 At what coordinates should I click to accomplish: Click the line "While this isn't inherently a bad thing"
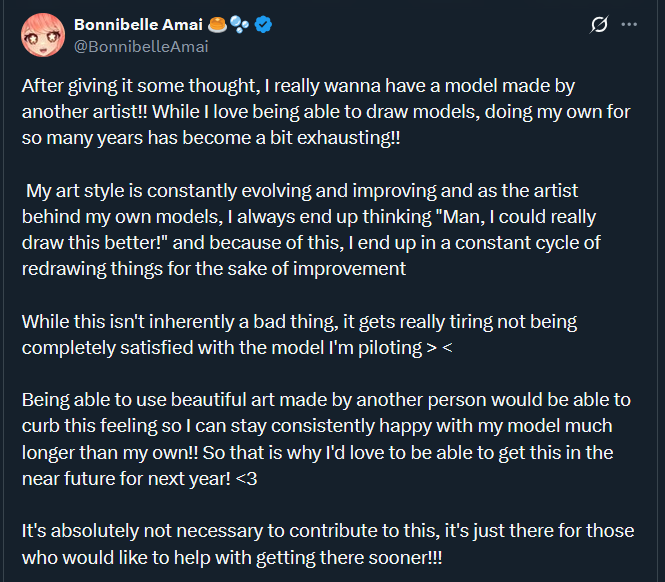(x=299, y=322)
